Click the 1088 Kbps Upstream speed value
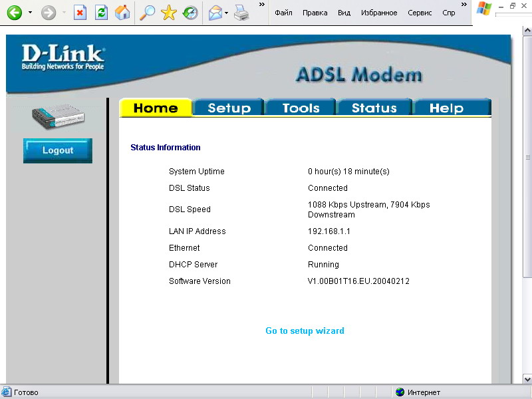532x399 pixels. coord(369,209)
